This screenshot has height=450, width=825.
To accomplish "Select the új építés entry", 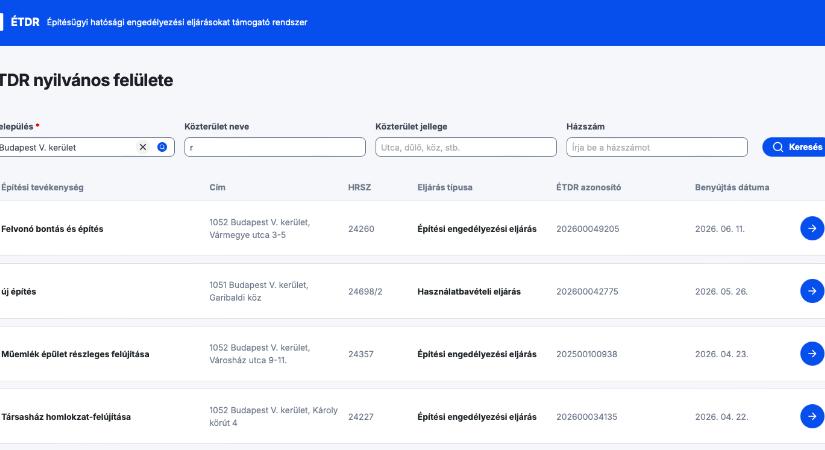I will [x=18, y=292].
